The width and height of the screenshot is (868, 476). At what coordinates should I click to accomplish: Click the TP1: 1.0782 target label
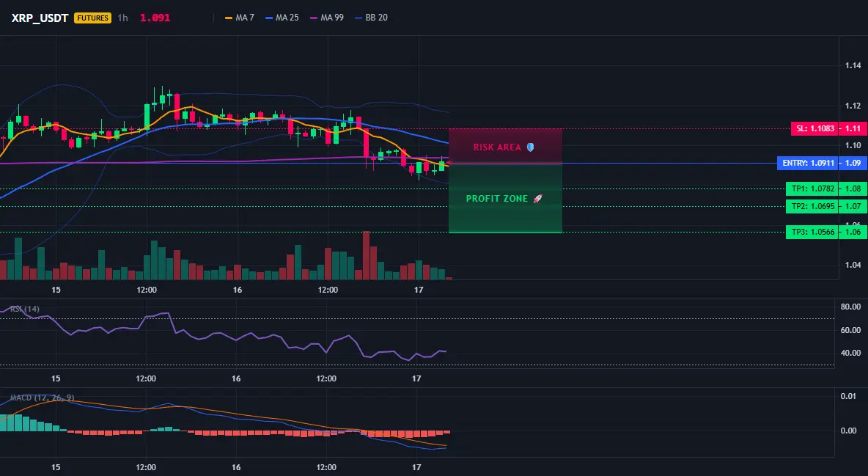[812, 188]
